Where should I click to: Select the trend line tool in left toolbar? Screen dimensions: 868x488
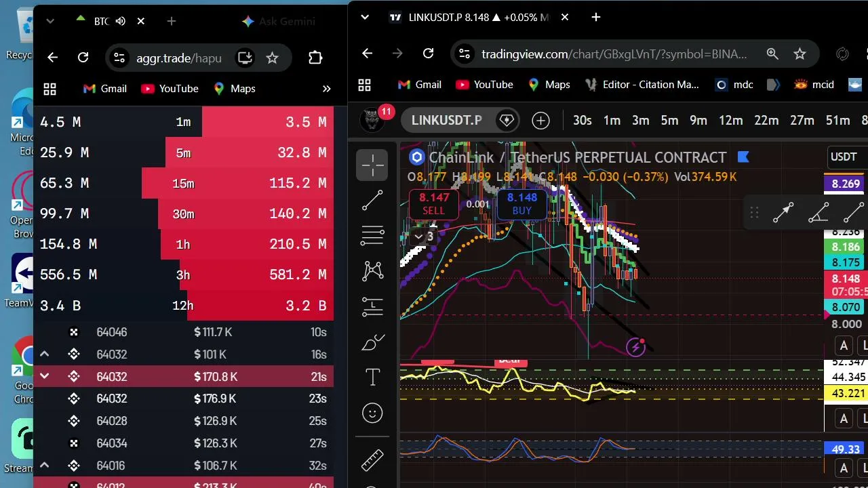(372, 201)
